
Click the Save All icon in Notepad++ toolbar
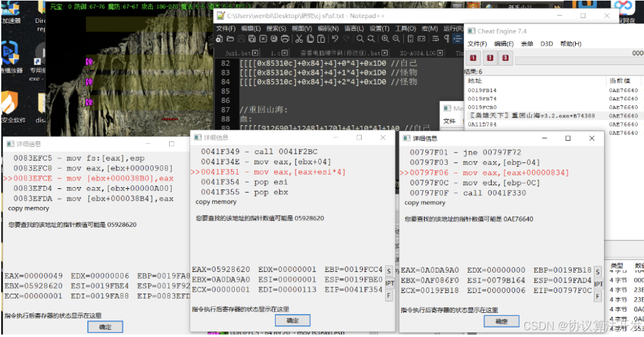pyautogui.click(x=252, y=38)
